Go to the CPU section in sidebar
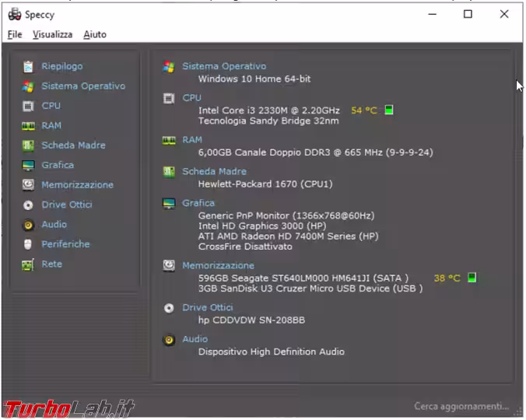This screenshot has width=526, height=420. click(51, 106)
